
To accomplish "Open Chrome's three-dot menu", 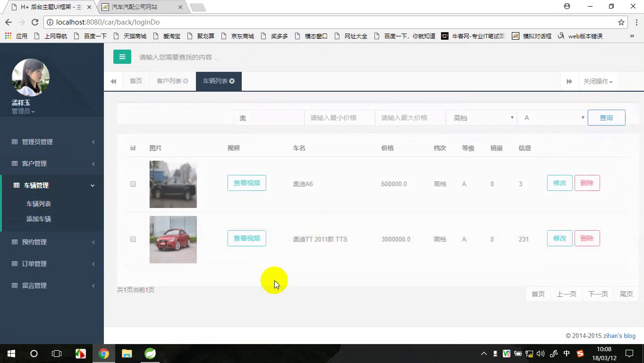I will (636, 22).
